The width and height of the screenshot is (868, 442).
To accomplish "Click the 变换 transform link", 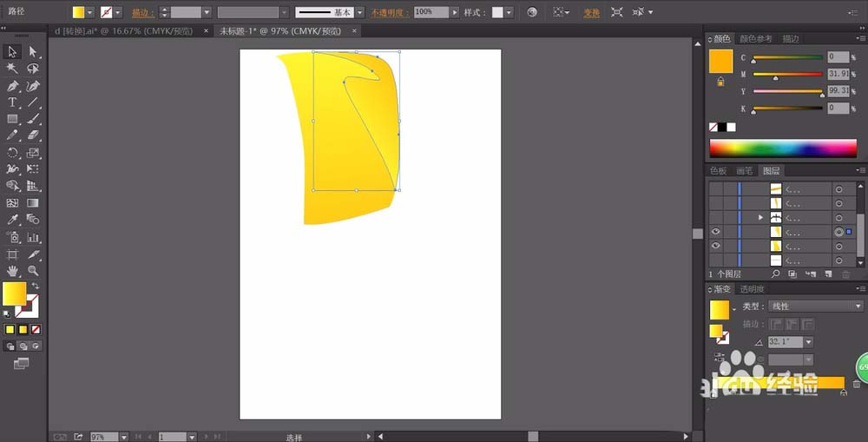I will click(591, 12).
